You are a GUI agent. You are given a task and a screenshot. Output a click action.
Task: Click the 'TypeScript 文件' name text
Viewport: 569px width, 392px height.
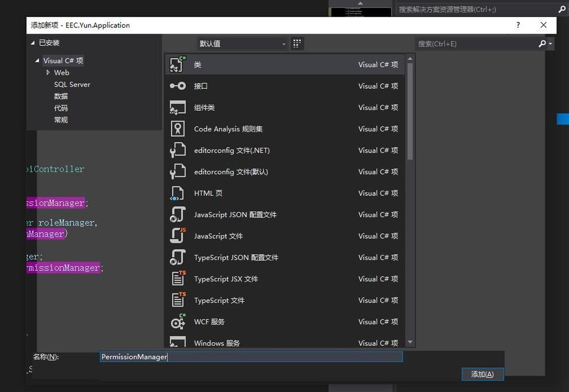coord(219,300)
